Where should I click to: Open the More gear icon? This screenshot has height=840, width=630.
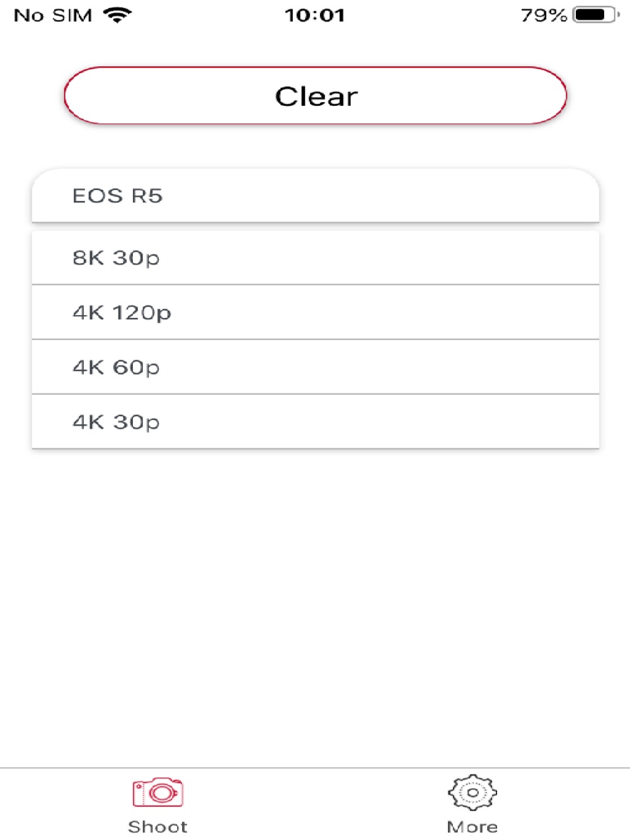472,792
